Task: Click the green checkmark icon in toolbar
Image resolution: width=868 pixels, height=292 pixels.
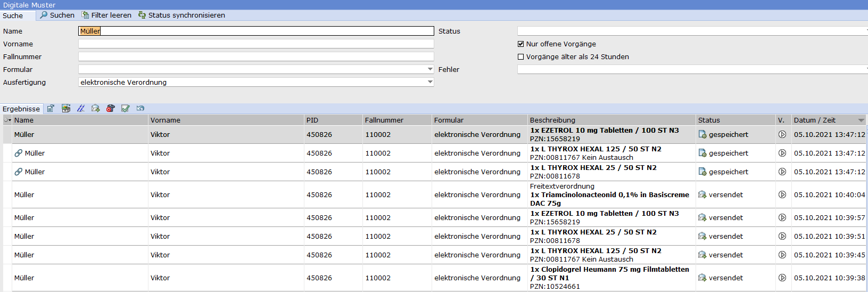Action: 126,108
